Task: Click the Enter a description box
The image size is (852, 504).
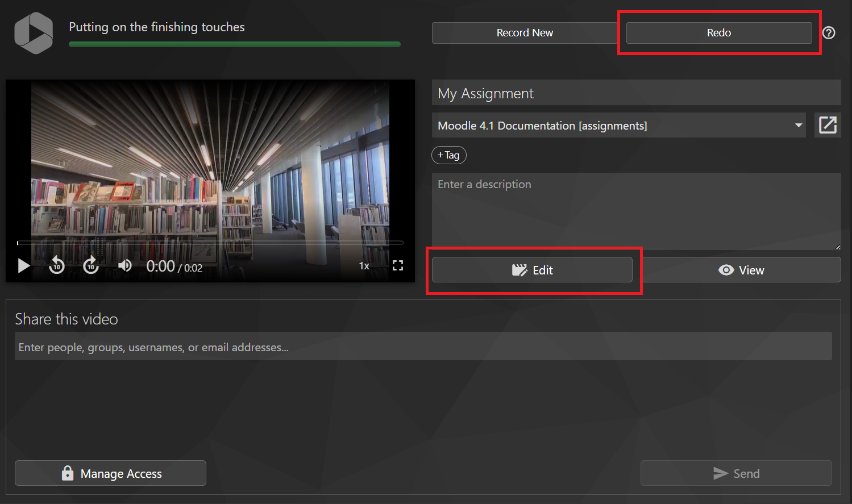Action: pos(635,211)
